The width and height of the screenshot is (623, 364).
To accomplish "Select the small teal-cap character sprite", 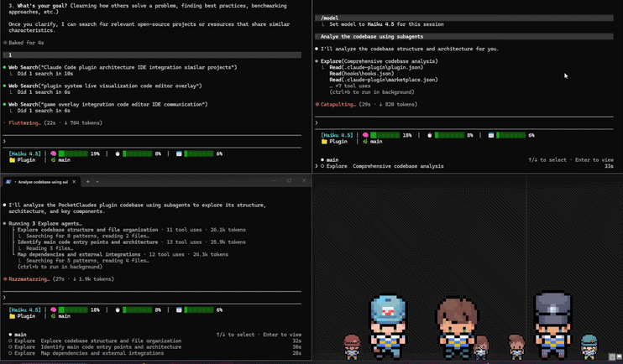I will click(589, 346).
